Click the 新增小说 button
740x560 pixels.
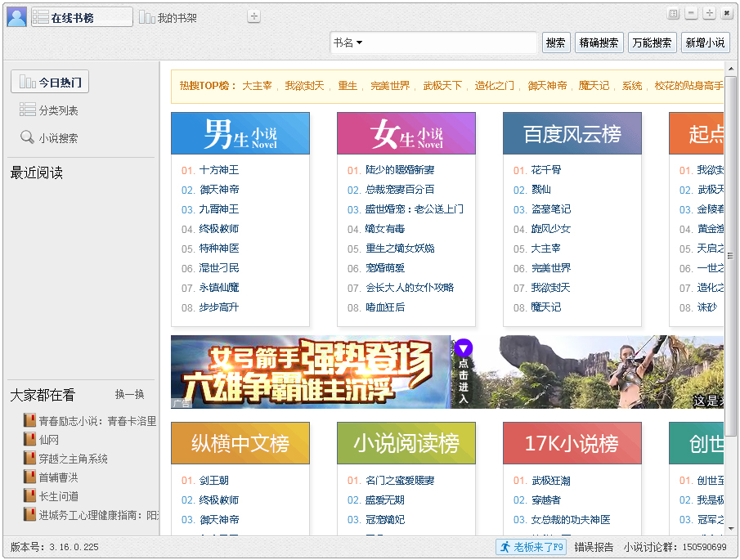click(705, 43)
